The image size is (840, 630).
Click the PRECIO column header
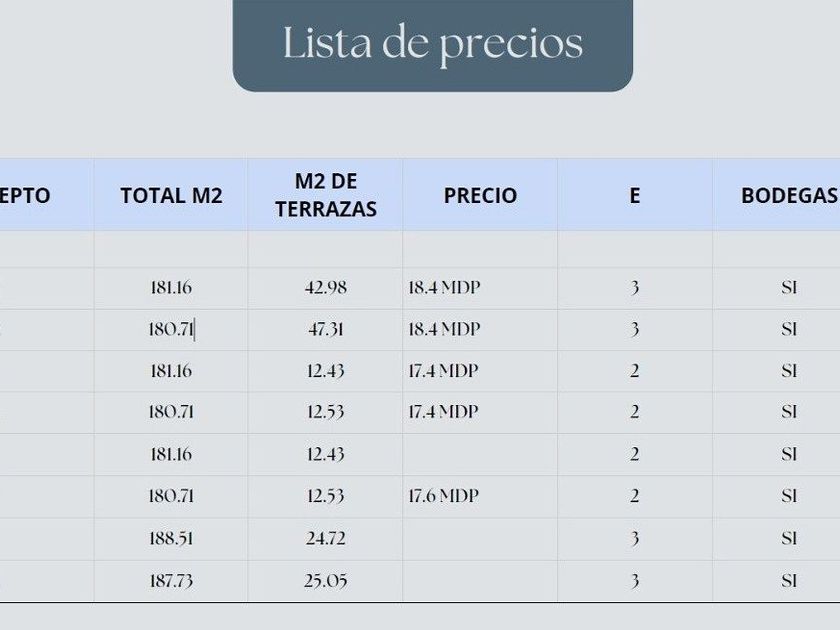(480, 195)
